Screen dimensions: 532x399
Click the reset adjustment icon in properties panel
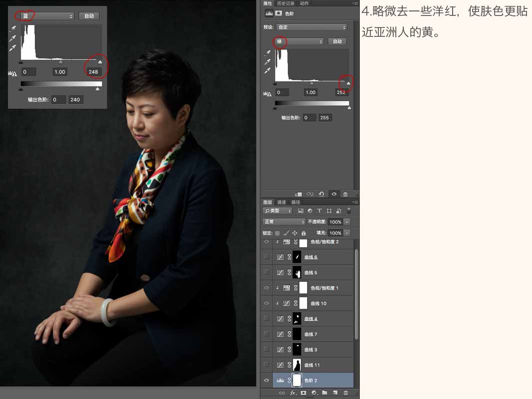321,194
